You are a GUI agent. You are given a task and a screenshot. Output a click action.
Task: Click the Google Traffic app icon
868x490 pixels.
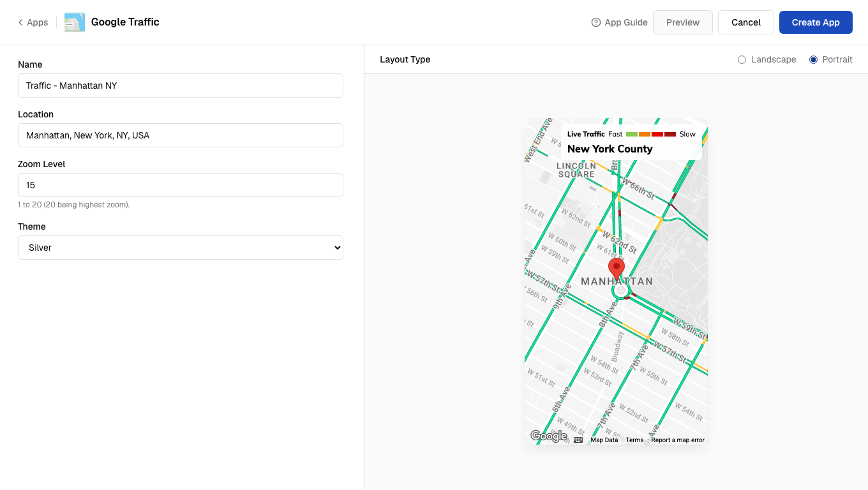click(75, 22)
